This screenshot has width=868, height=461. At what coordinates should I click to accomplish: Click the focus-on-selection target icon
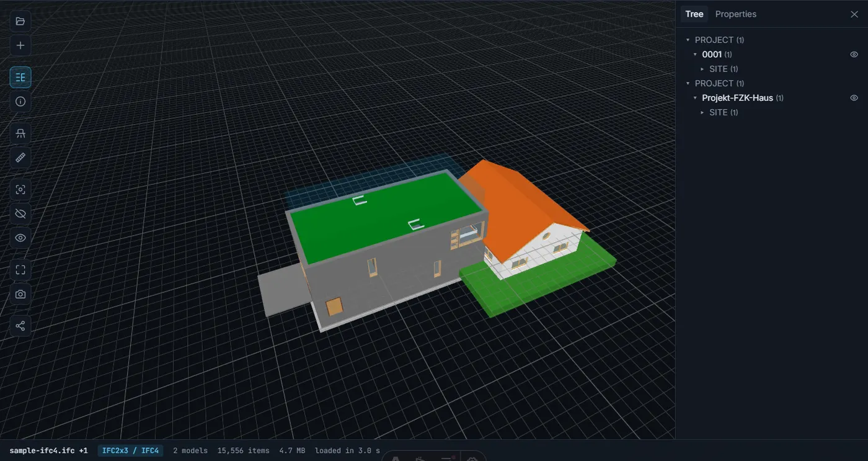(x=20, y=189)
